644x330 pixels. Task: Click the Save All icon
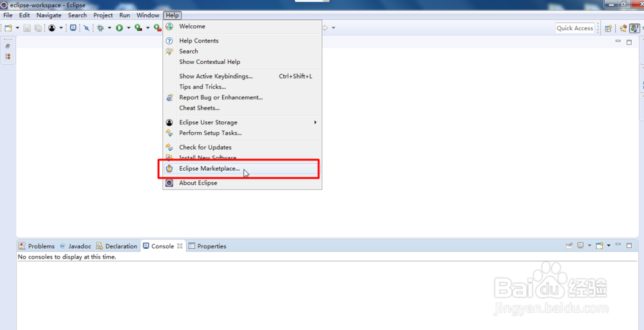(x=38, y=28)
